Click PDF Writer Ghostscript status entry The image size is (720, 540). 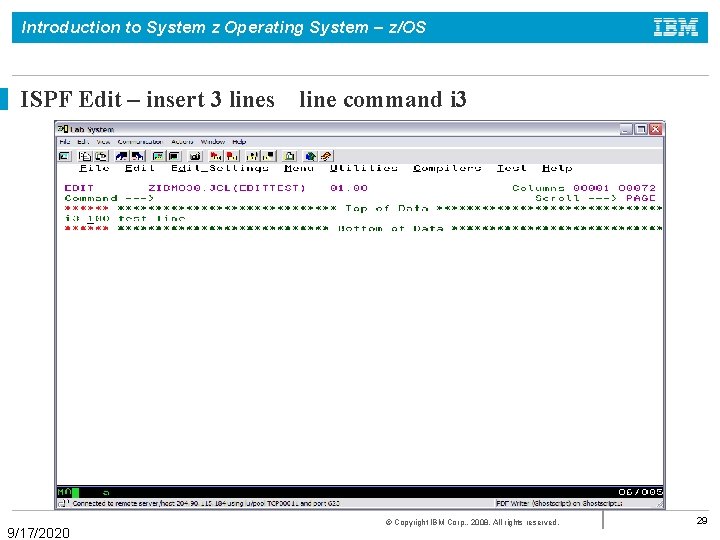tap(559, 504)
